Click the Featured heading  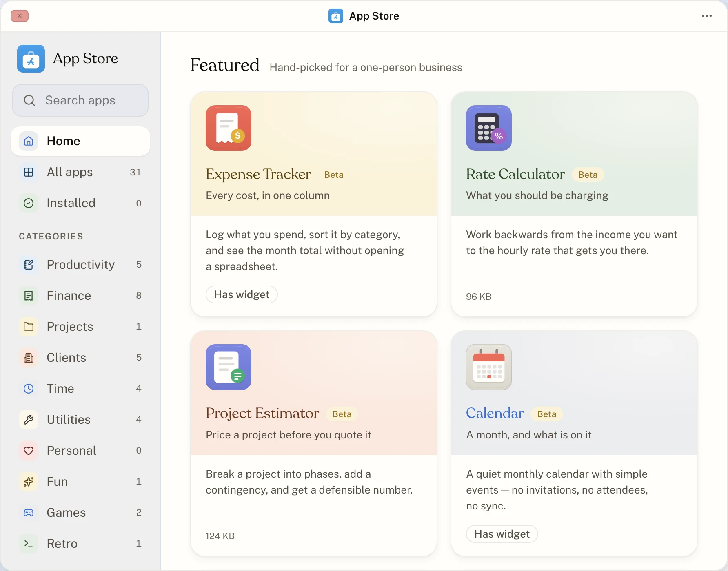tap(225, 65)
